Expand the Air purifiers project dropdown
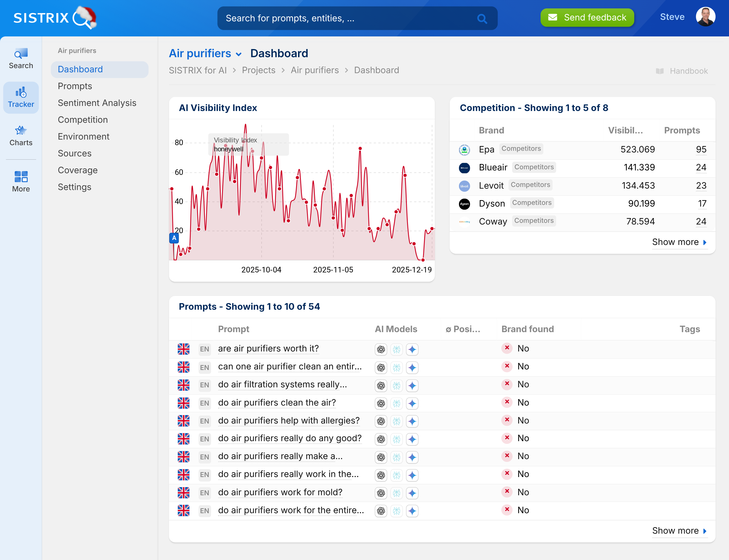Screen dimensions: 729x560 tap(239, 54)
